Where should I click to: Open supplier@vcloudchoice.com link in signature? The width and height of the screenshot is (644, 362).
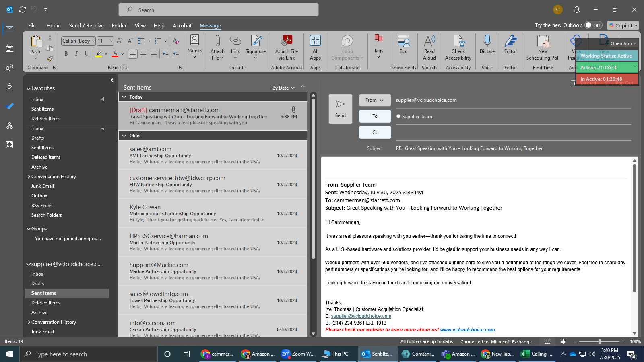(361, 316)
